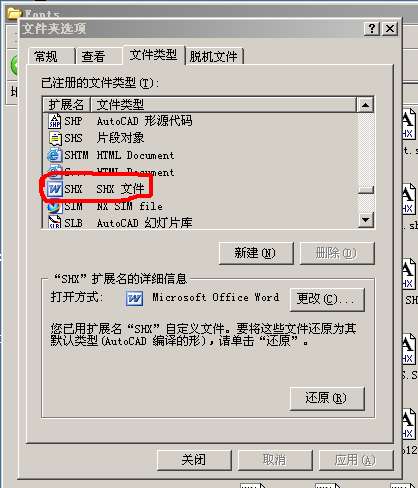Click the help question mark button
The height and width of the screenshot is (488, 418).
372,29
